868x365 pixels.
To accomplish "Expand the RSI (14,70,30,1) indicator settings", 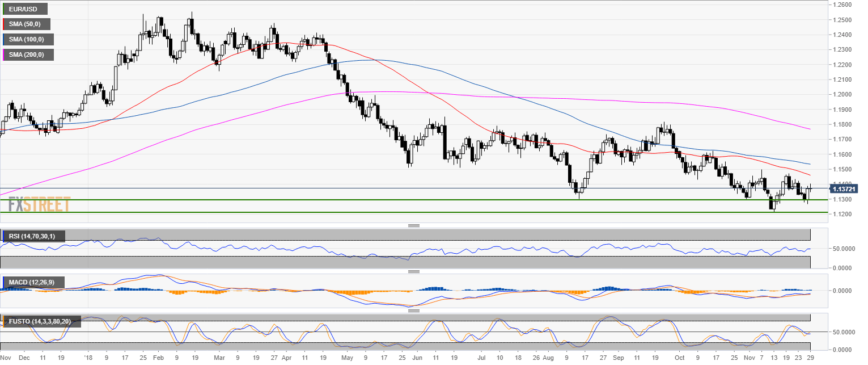I will click(35, 236).
